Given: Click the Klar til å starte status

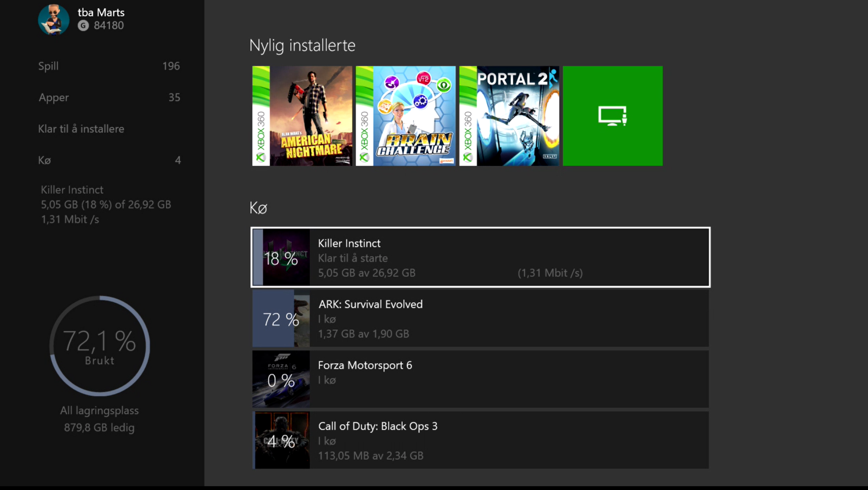Looking at the screenshot, I should (x=353, y=258).
